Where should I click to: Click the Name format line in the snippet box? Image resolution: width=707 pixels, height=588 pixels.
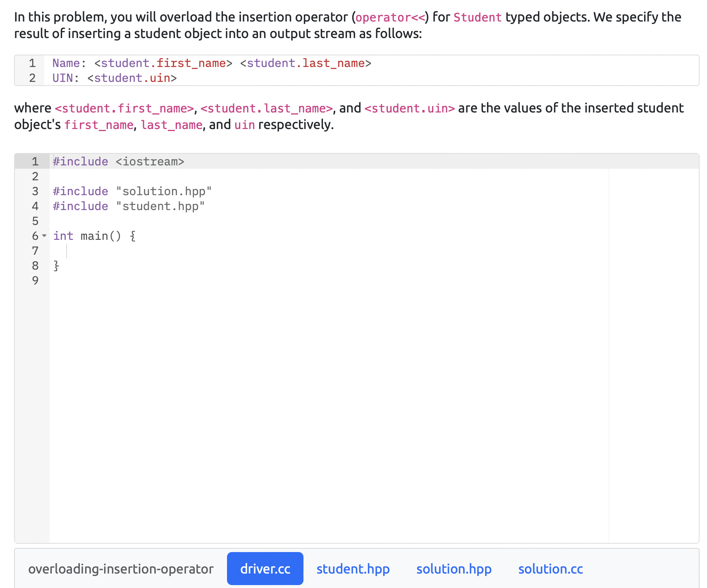point(211,63)
